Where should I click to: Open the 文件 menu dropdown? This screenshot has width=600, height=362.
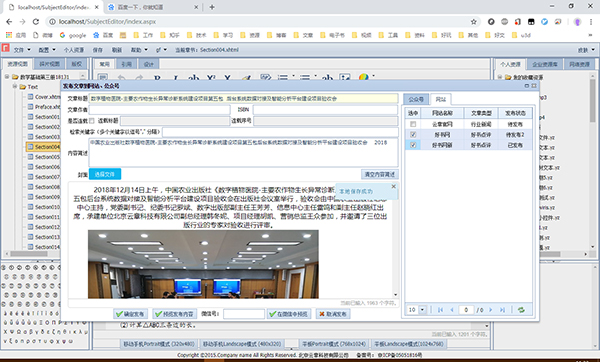[x=21, y=50]
